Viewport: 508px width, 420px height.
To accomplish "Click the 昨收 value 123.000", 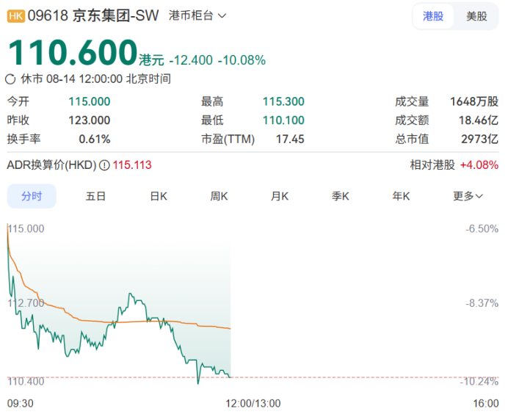I will pyautogui.click(x=90, y=120).
